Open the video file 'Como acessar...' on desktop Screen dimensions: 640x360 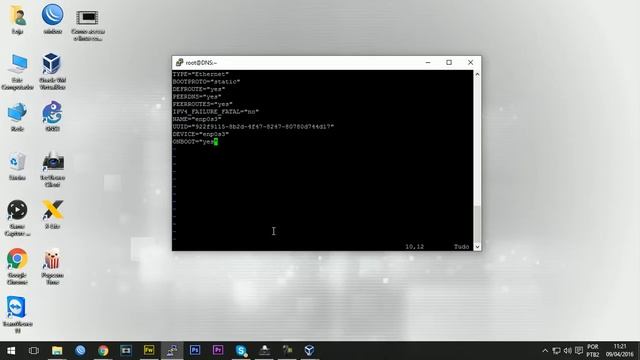click(x=88, y=24)
